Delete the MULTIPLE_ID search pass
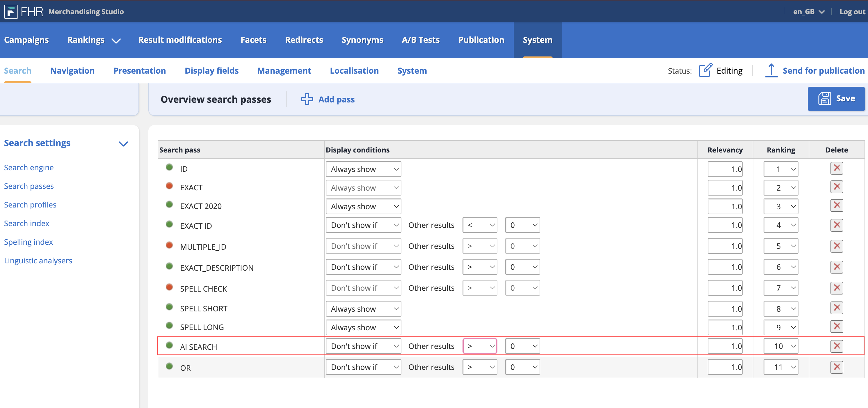868x408 pixels. [x=836, y=246]
